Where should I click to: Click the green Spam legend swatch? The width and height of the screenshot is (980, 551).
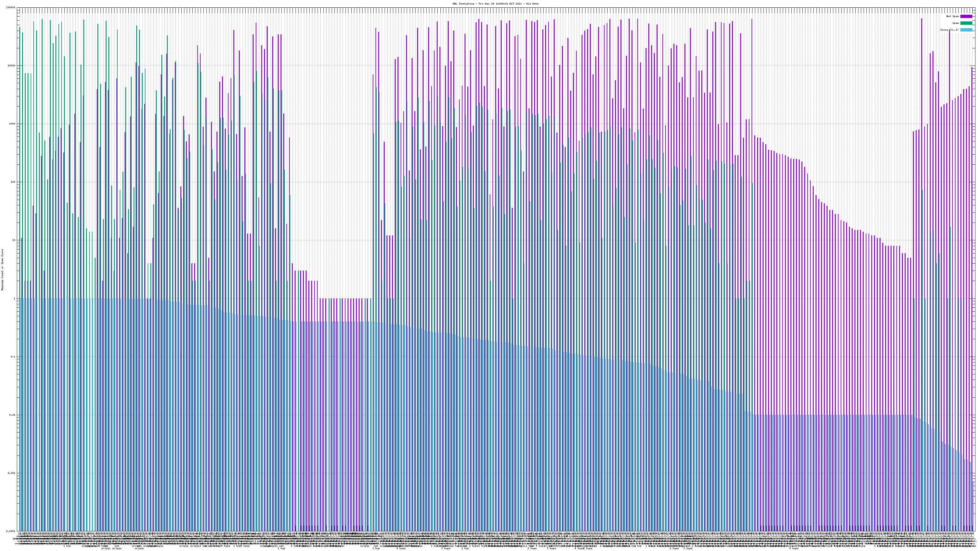click(x=966, y=23)
